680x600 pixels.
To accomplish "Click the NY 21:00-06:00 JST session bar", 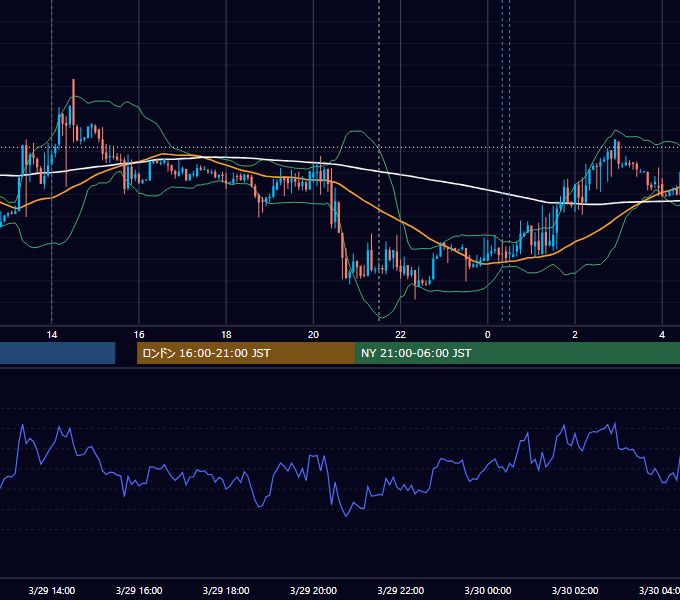I will [x=517, y=353].
